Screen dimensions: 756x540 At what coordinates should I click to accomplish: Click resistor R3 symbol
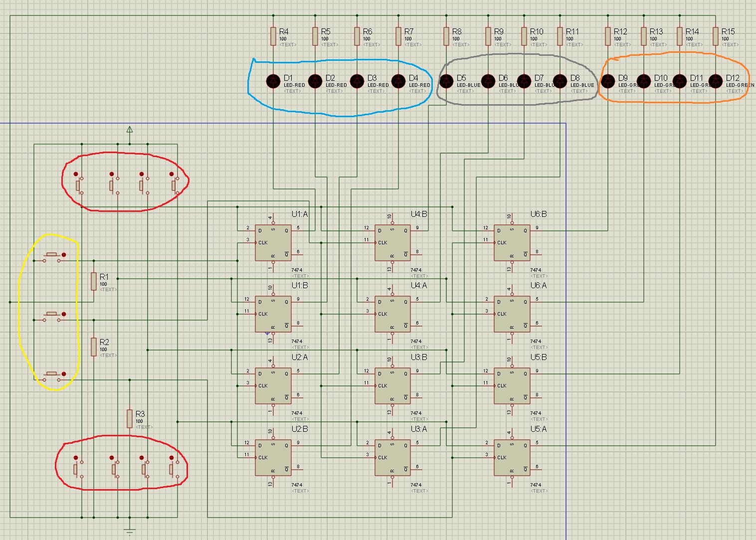(130, 418)
